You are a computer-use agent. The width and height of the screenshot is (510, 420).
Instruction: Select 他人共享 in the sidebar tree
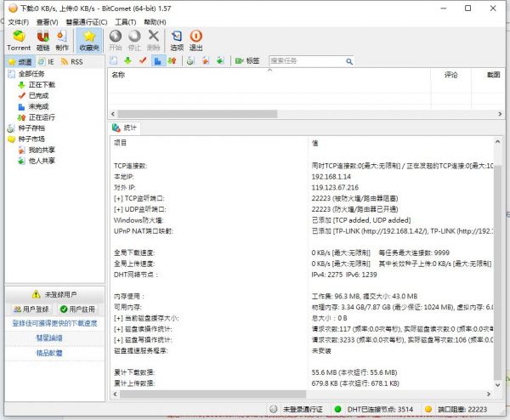pyautogui.click(x=42, y=161)
